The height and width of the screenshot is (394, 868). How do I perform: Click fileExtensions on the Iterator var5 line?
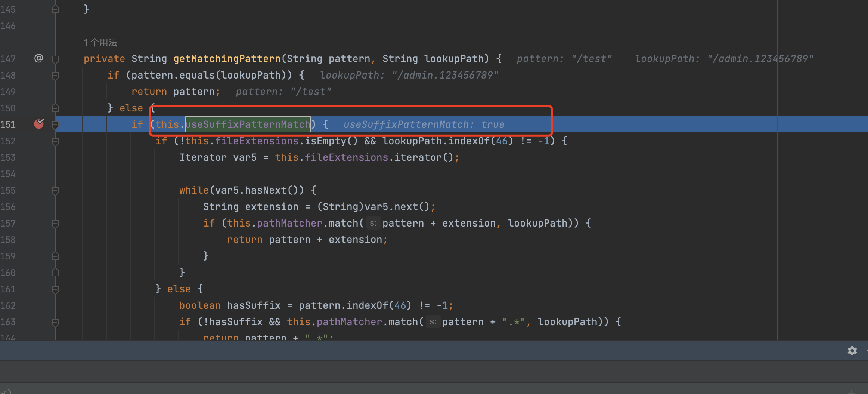pos(346,157)
